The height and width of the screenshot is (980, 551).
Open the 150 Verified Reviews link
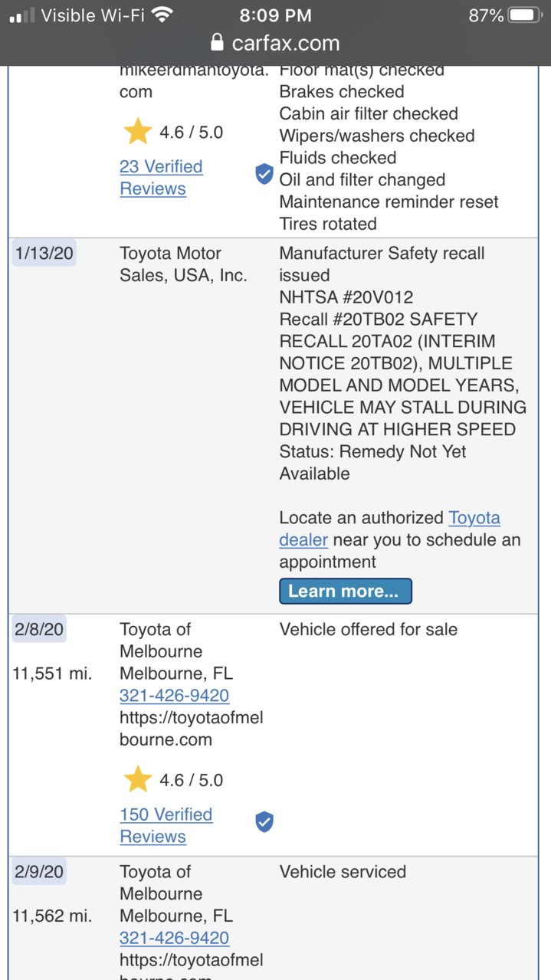(166, 825)
